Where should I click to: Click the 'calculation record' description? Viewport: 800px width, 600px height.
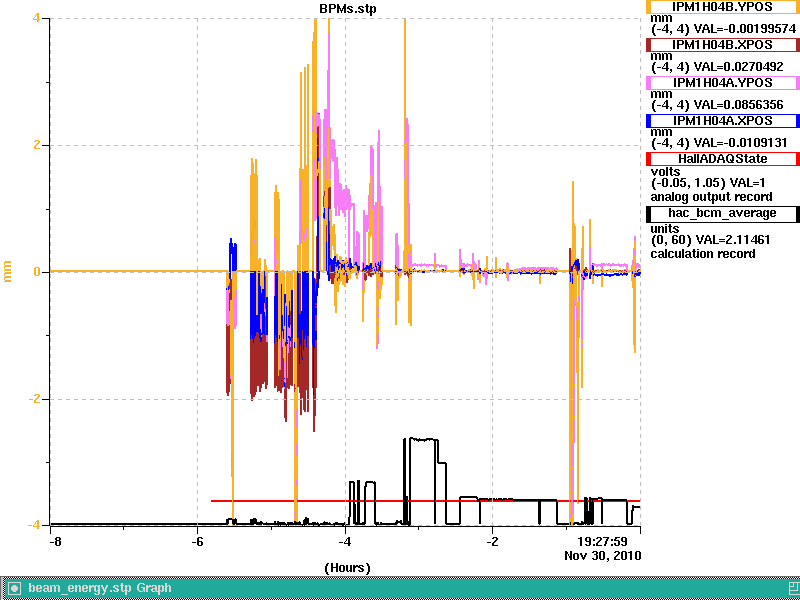pos(703,254)
